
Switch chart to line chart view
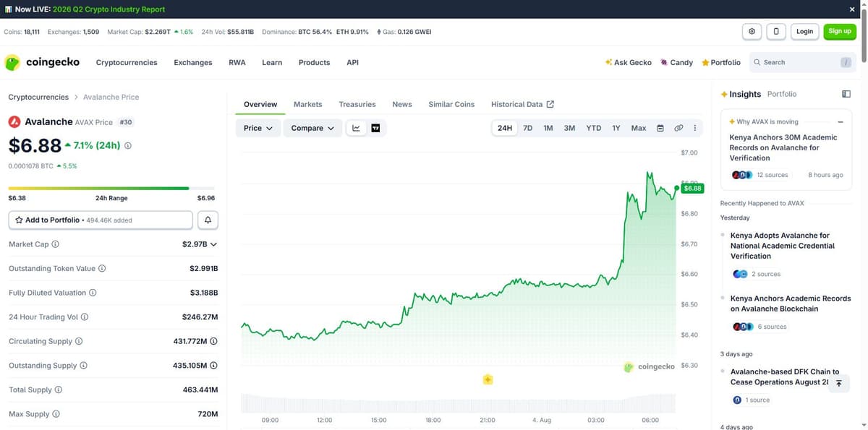coord(356,128)
